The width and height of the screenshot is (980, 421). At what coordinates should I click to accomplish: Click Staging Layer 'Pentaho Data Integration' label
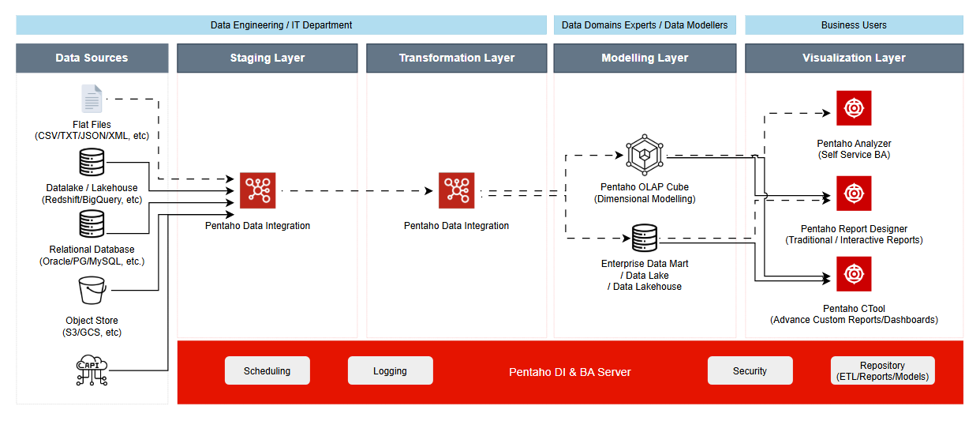257,226
